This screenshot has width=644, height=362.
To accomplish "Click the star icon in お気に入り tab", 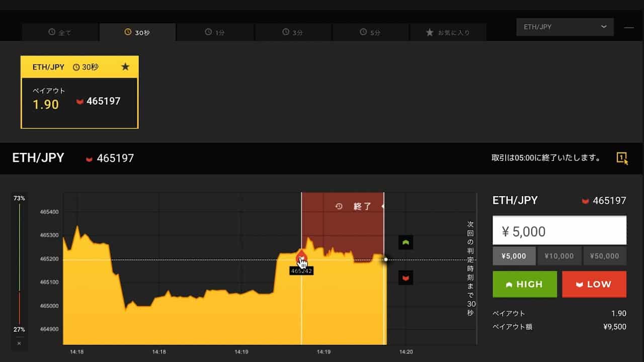I will point(430,32).
